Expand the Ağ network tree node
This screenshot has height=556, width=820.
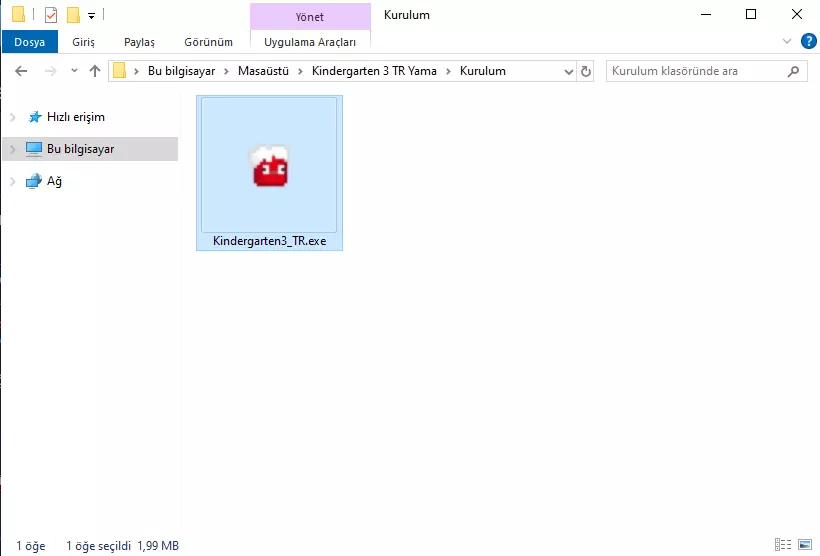tap(13, 181)
